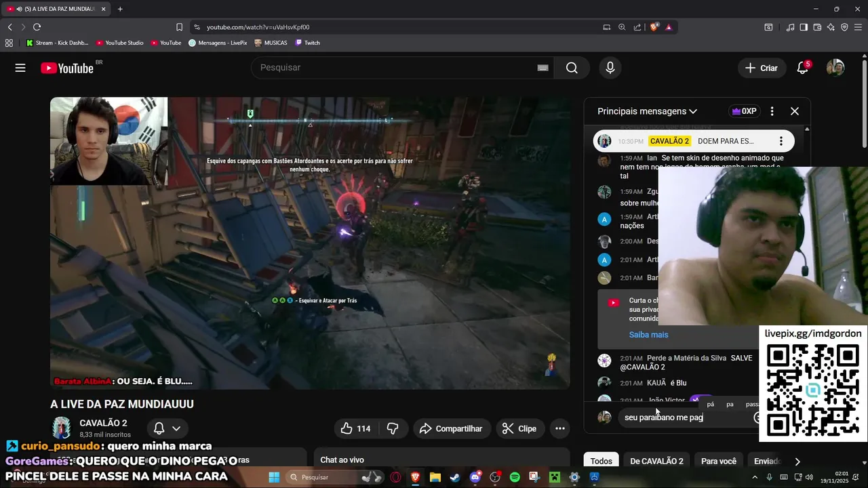Open browser main hamburger menu

858,27
